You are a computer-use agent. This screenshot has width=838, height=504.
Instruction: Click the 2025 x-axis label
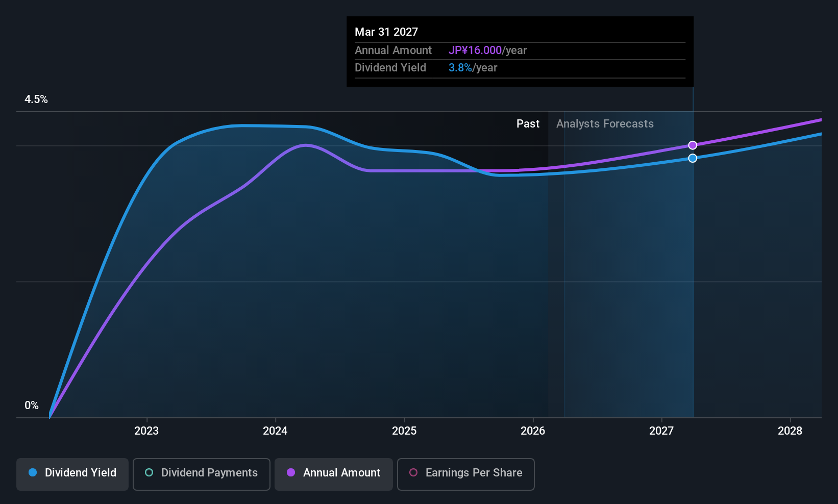404,431
